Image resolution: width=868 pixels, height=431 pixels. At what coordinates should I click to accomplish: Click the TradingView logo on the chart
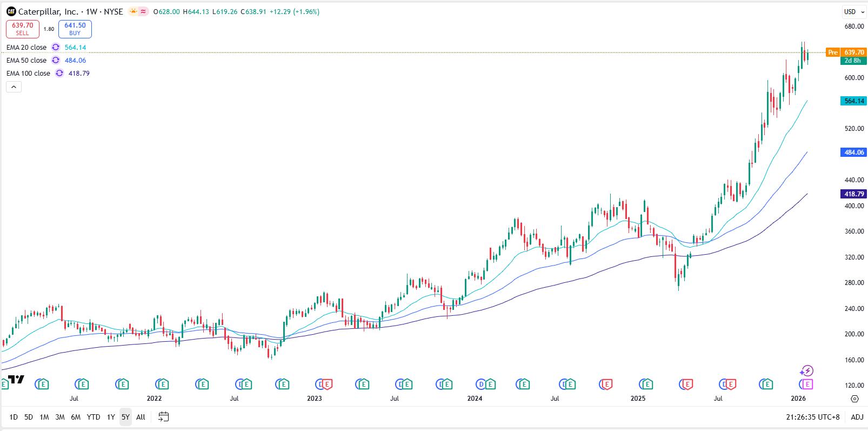[x=16, y=379]
